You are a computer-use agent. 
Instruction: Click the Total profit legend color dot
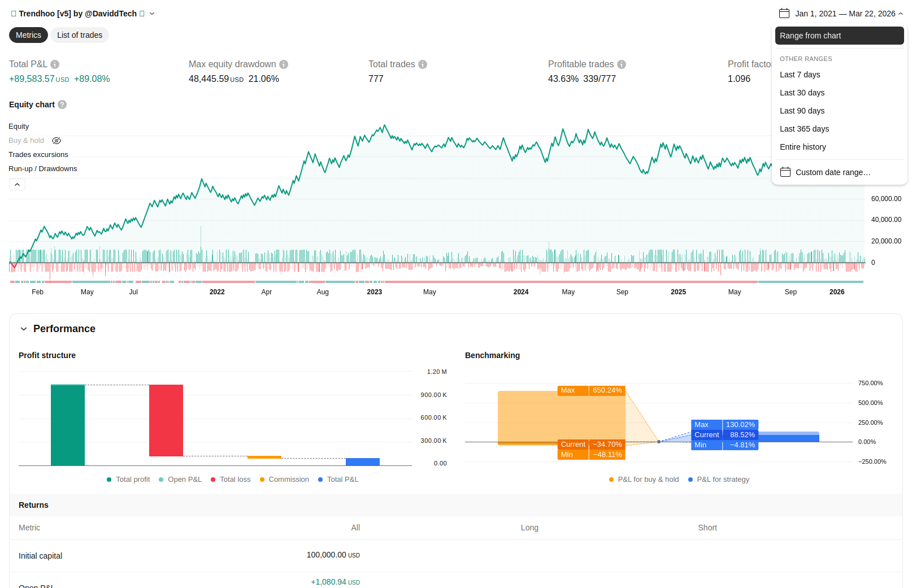pos(109,480)
